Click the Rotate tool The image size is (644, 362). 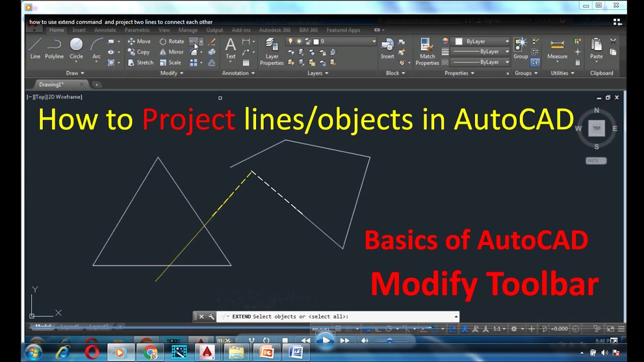(172, 41)
